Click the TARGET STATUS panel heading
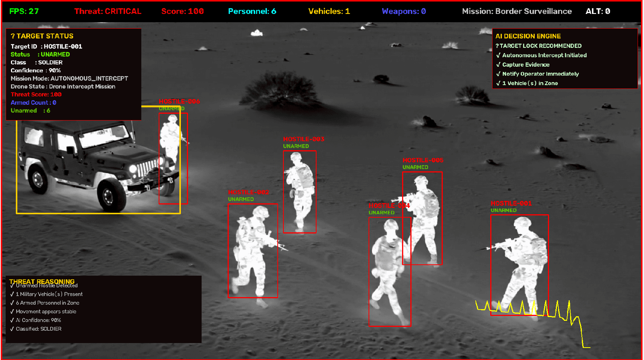Viewport: 644px width, 360px height. [42, 36]
